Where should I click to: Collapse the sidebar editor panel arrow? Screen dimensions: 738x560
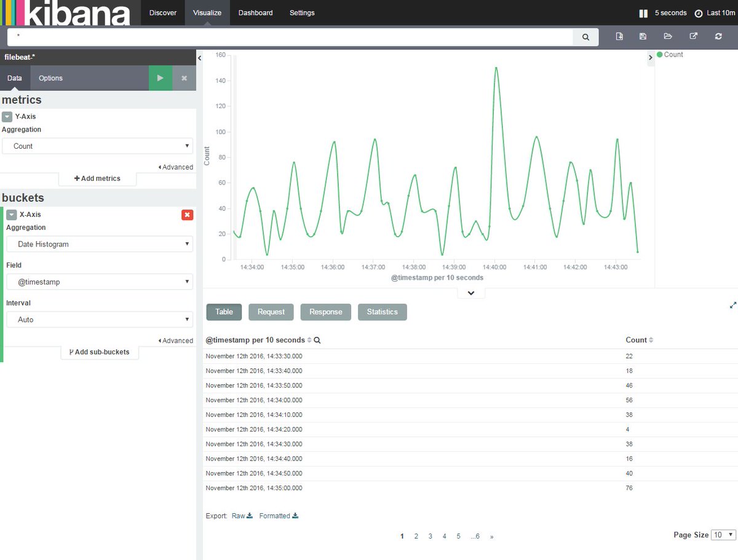click(199, 58)
